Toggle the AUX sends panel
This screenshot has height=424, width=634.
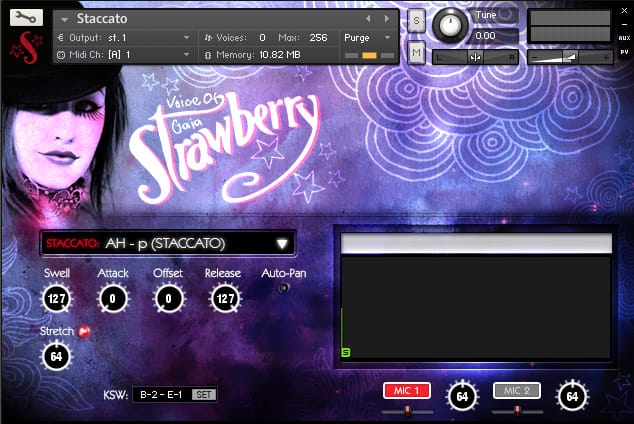click(624, 38)
